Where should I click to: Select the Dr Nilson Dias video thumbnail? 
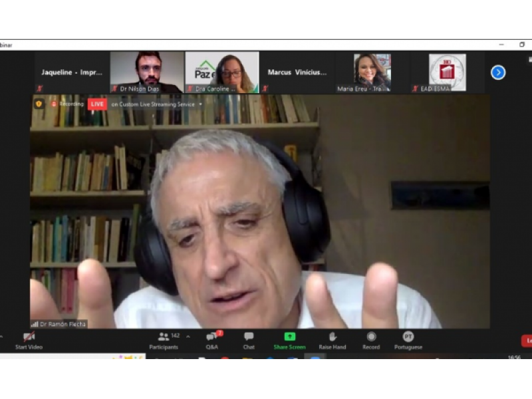click(x=147, y=72)
